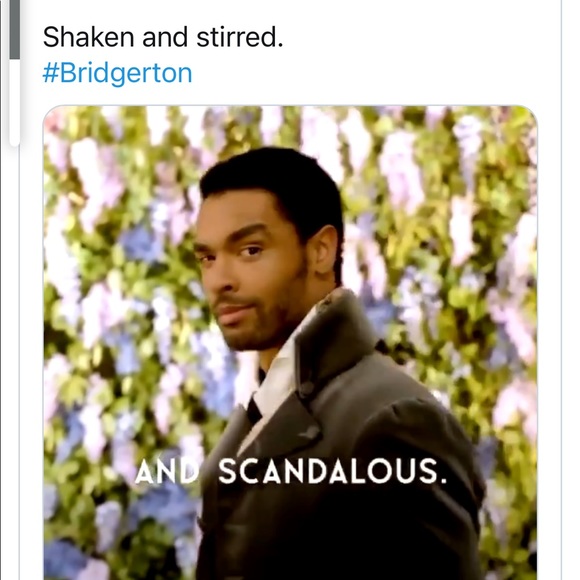Open the #Bridgerton hashtag link
This screenshot has height=580, width=580.
(117, 73)
